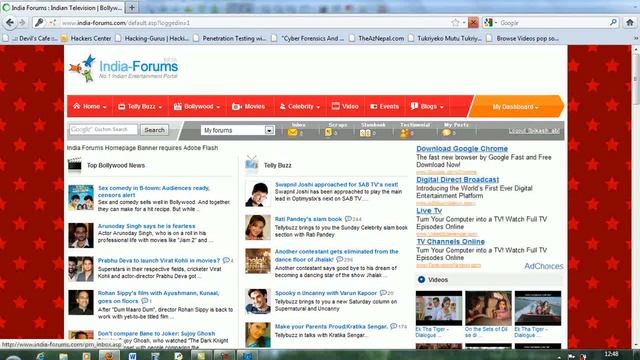Open Scraps icon in dashboard bar
The image size is (640, 360).
click(328, 133)
